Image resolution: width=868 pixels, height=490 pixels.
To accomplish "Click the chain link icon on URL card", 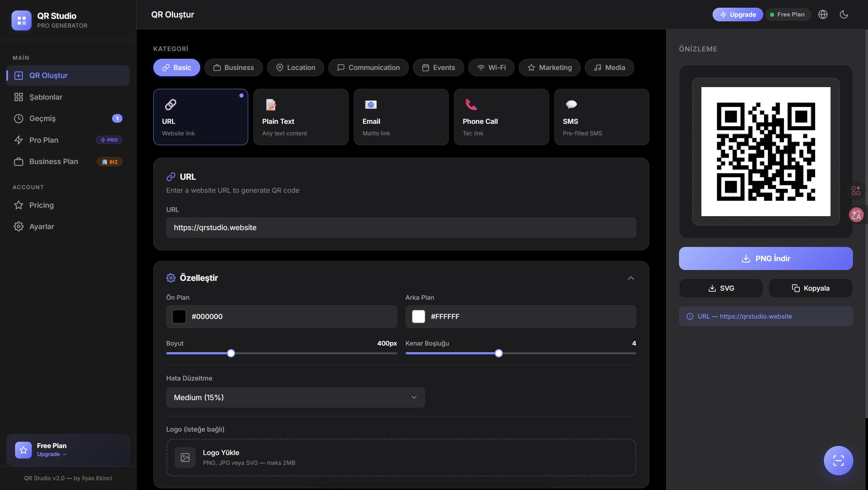I will tap(170, 105).
